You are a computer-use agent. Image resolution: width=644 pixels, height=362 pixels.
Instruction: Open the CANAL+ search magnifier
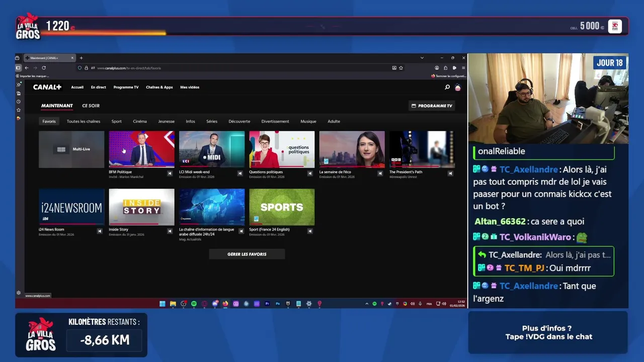coord(447,87)
